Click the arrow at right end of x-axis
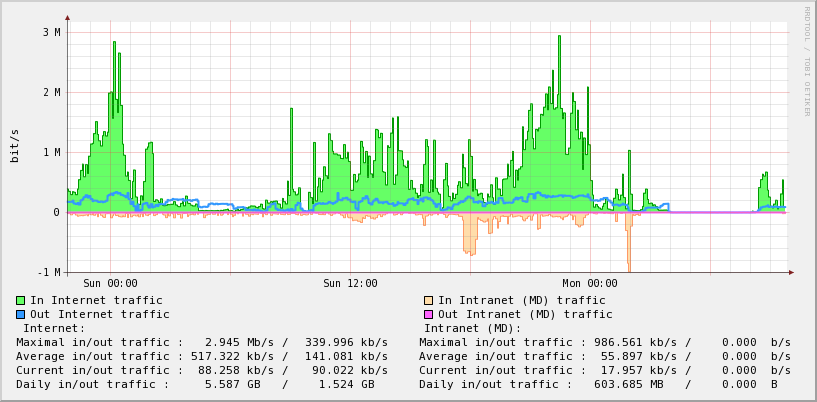The image size is (817, 402). point(790,272)
